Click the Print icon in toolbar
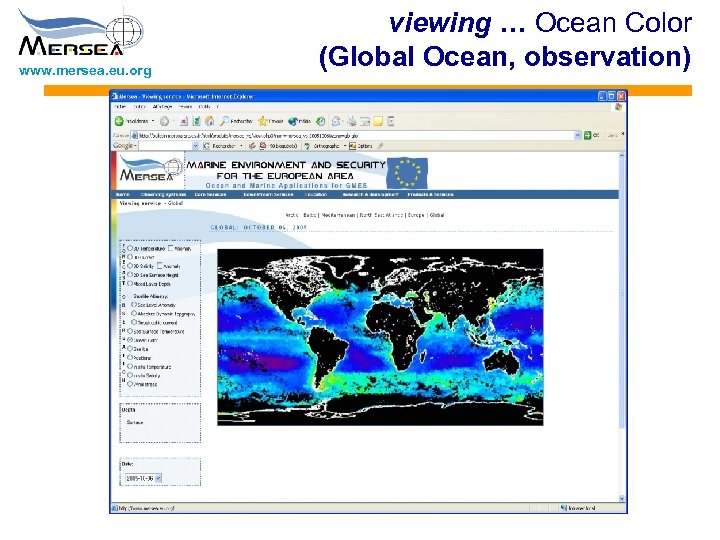This screenshot has height=540, width=720. (352, 121)
